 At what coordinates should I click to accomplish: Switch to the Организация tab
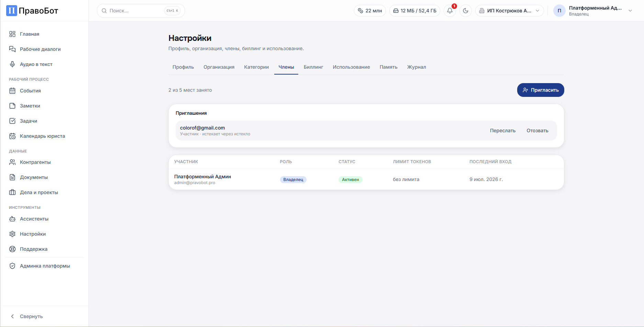(219, 67)
